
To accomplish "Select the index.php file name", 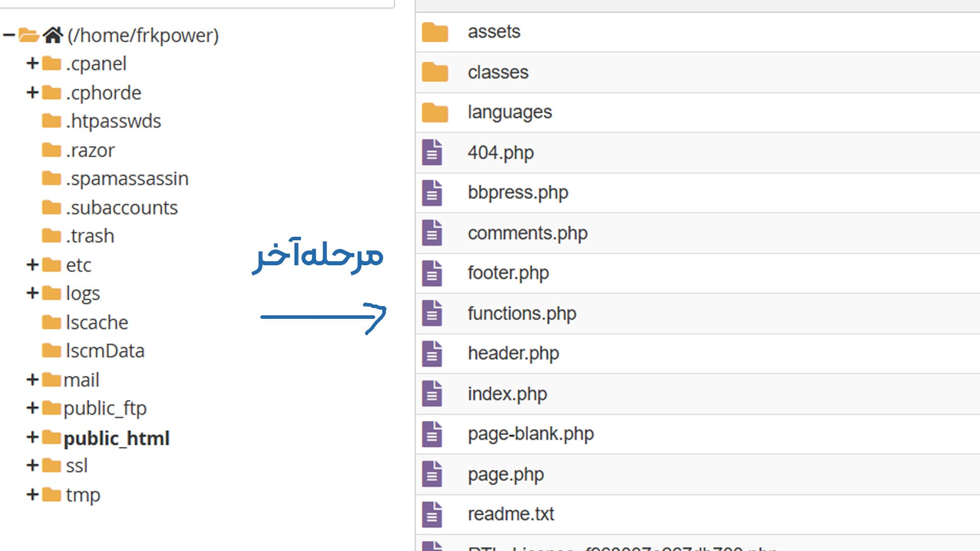I will point(507,394).
